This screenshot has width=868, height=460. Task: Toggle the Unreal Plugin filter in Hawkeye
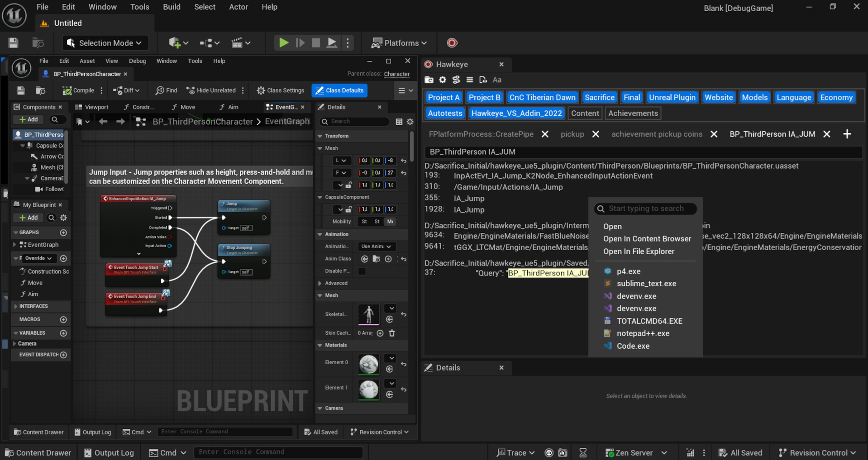point(672,98)
